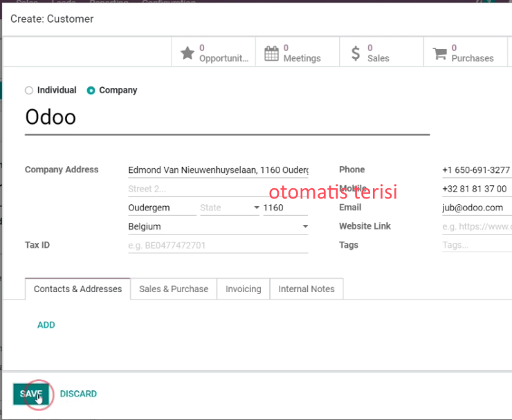Expand the State dropdown arrow
The height and width of the screenshot is (420, 512).
tap(257, 208)
